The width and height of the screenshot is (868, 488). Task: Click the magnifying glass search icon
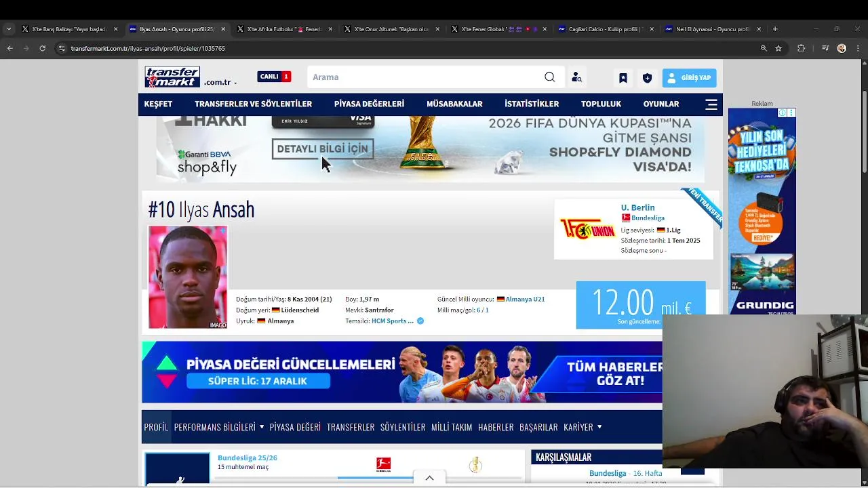[x=549, y=77]
